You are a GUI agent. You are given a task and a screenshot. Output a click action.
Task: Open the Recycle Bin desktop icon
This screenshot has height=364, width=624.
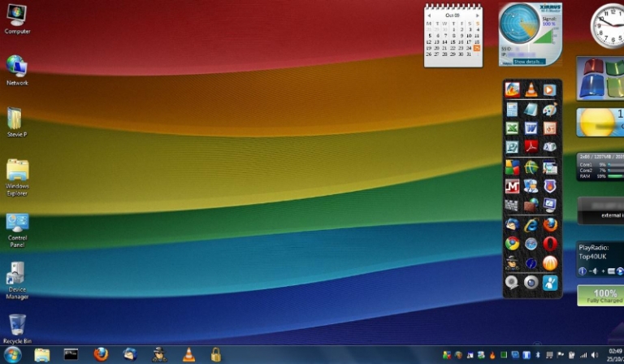click(16, 327)
